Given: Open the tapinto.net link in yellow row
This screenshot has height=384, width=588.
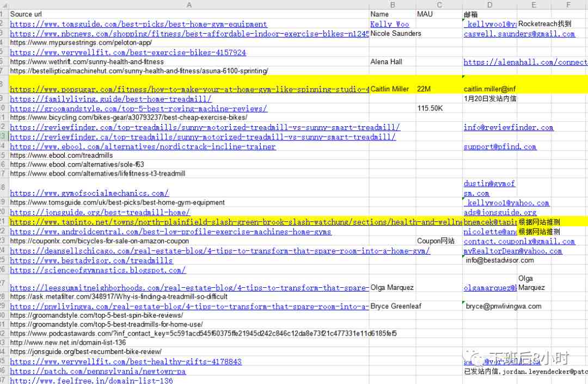Looking at the screenshot, I should coord(236,222).
